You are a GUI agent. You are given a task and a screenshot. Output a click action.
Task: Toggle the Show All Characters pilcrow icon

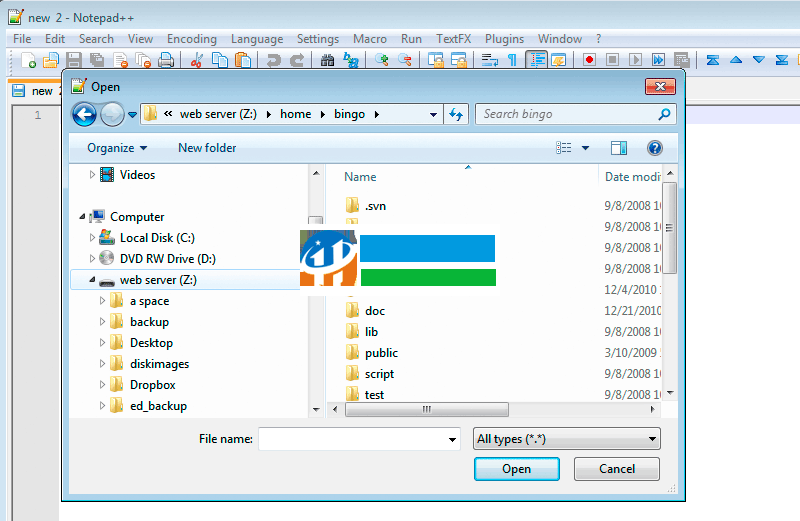pyautogui.click(x=512, y=60)
